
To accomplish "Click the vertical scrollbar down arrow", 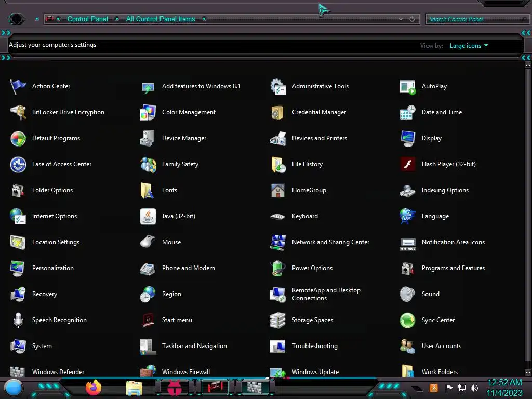I will (x=528, y=373).
